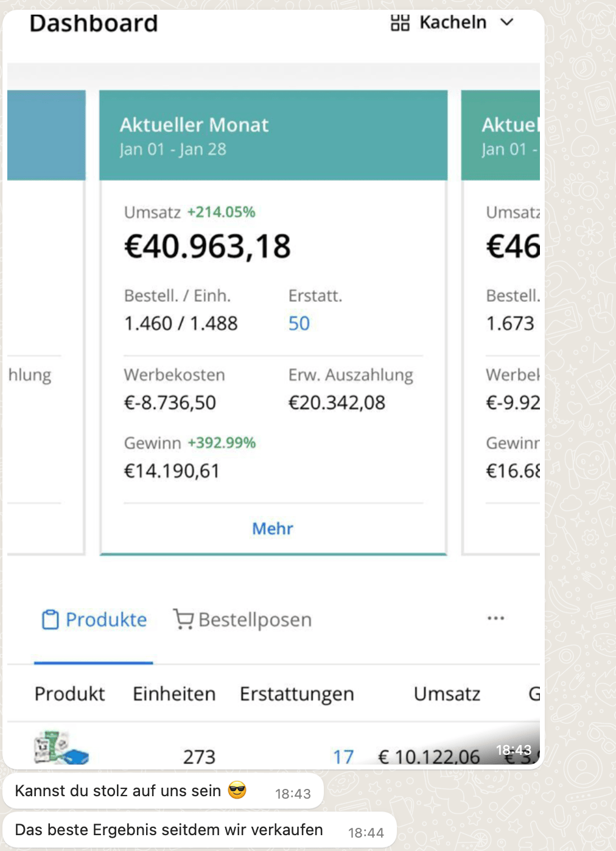Sort by the Einheiten column header
Screen dimensions: 616x851
[174, 694]
